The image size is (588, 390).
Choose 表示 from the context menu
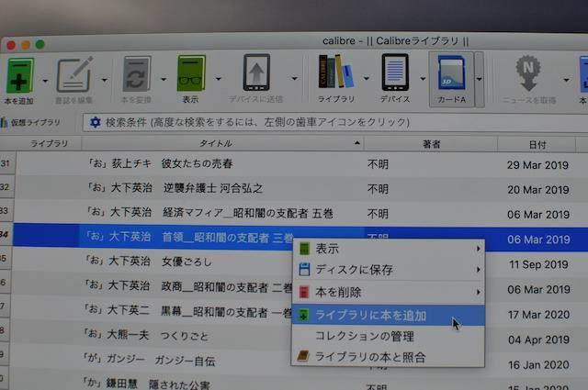pyautogui.click(x=388, y=249)
